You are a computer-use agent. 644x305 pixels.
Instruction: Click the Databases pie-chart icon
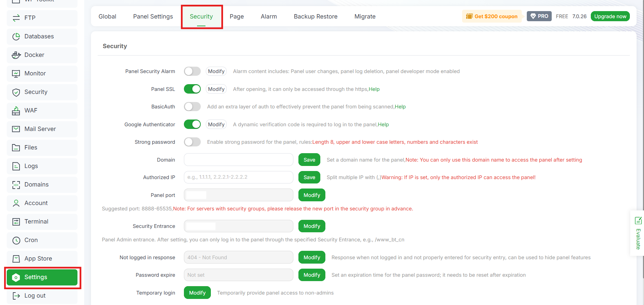[16, 36]
